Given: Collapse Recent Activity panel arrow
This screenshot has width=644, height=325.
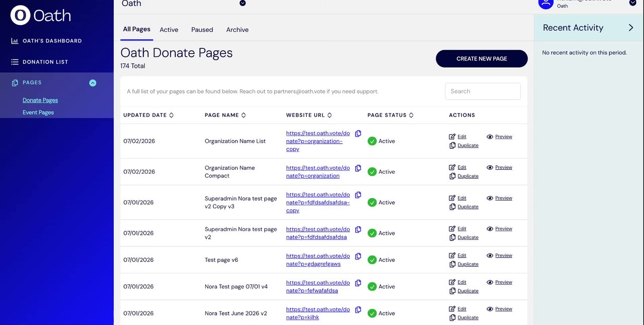Looking at the screenshot, I should tap(631, 28).
